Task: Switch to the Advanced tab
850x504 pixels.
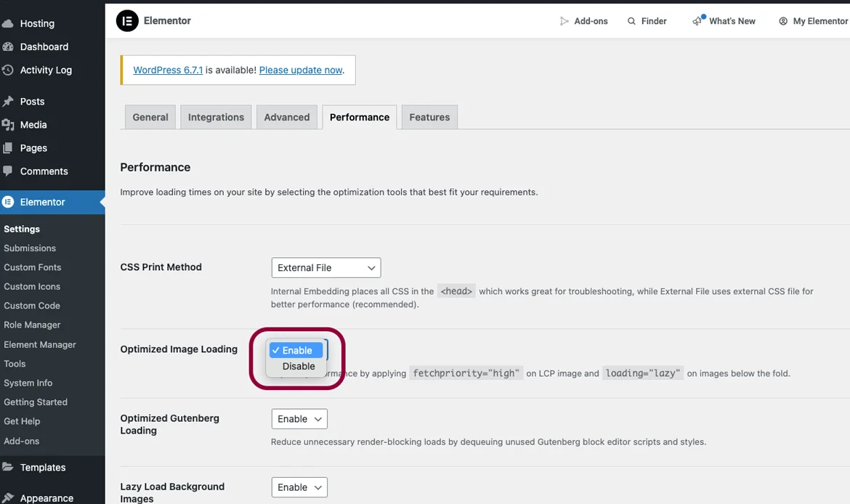Action: pos(287,117)
